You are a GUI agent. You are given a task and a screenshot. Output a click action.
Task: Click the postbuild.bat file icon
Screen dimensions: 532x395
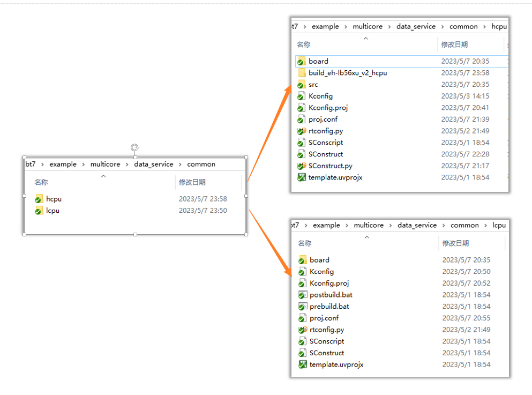[302, 295]
